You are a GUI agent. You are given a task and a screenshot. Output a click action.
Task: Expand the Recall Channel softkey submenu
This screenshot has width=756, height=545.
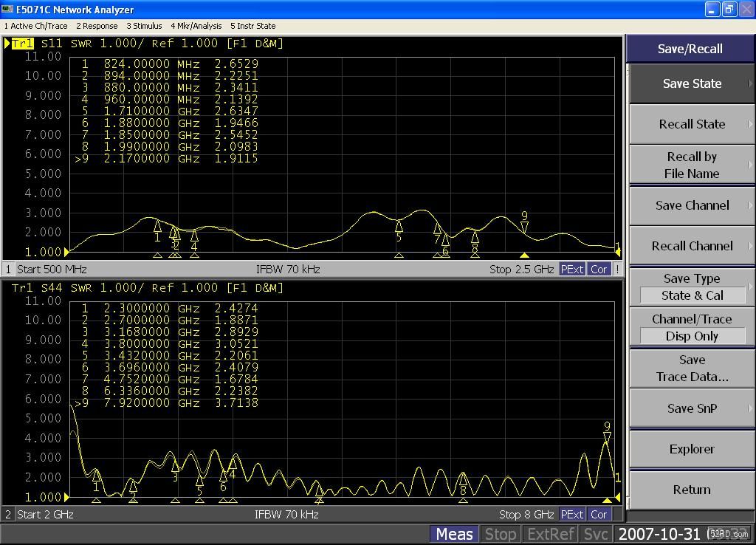pos(691,246)
